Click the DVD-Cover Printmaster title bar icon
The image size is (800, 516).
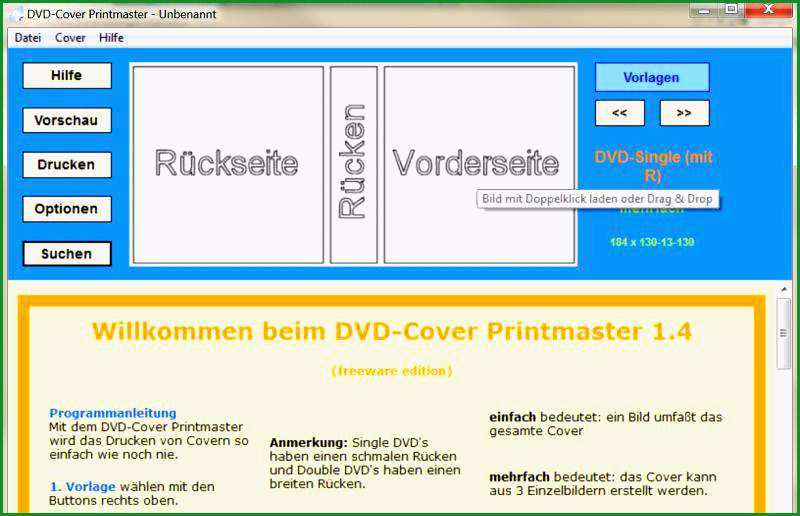(16, 14)
